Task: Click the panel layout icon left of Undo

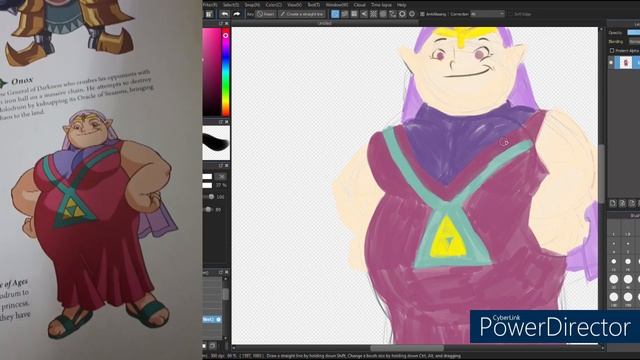Action: [209, 14]
